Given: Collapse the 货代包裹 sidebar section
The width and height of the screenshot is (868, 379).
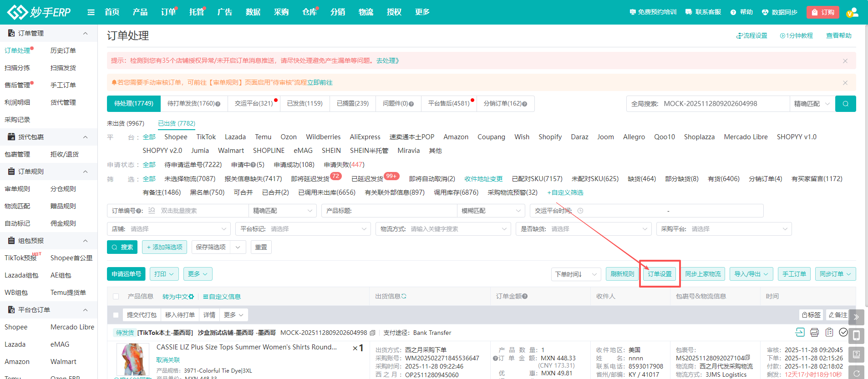Looking at the screenshot, I should click(85, 137).
